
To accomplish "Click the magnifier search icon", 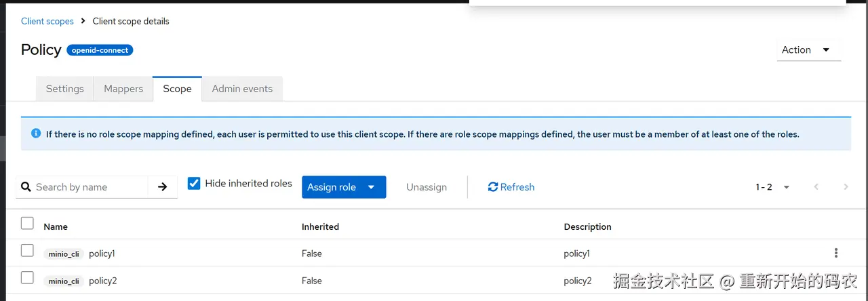I will (26, 187).
